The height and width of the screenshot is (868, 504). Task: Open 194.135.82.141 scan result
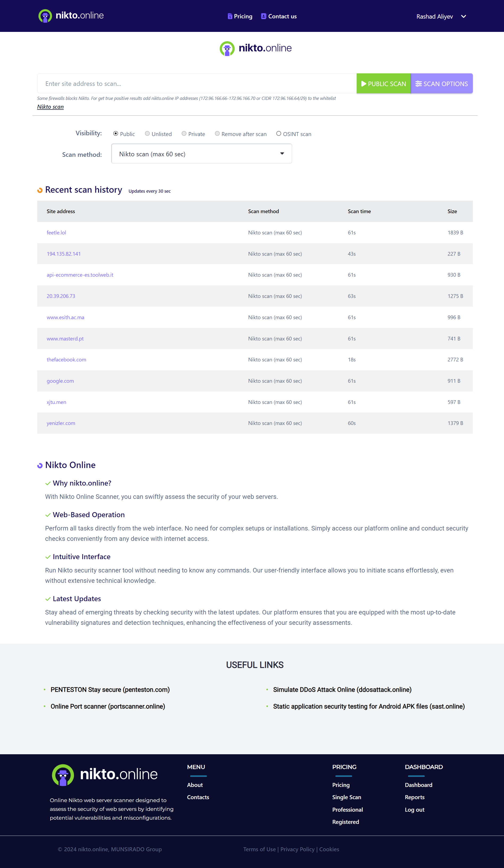[x=64, y=254]
